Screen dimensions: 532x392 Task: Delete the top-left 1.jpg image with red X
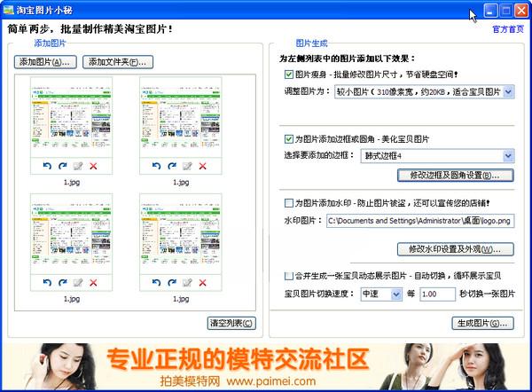click(x=93, y=166)
